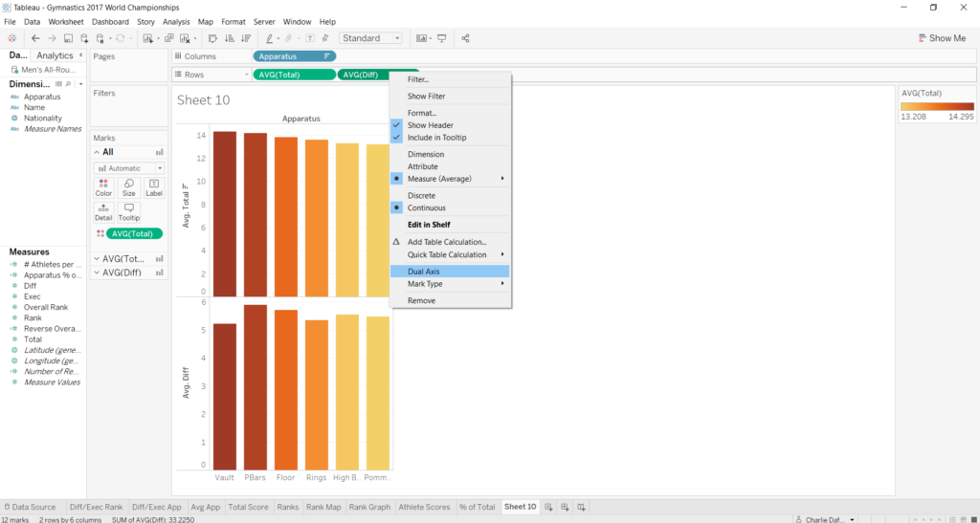Click the Presentation Mode icon
This screenshot has height=523, width=980.
[441, 38]
